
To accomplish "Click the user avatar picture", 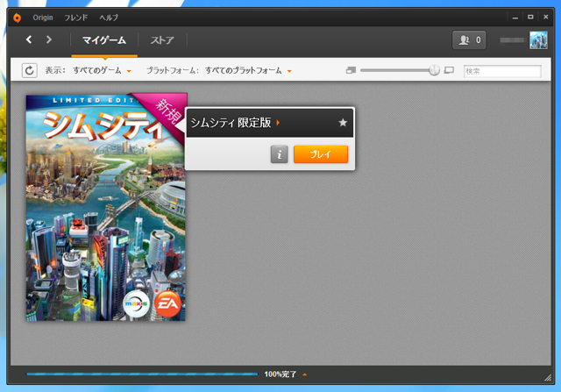I will pyautogui.click(x=538, y=39).
